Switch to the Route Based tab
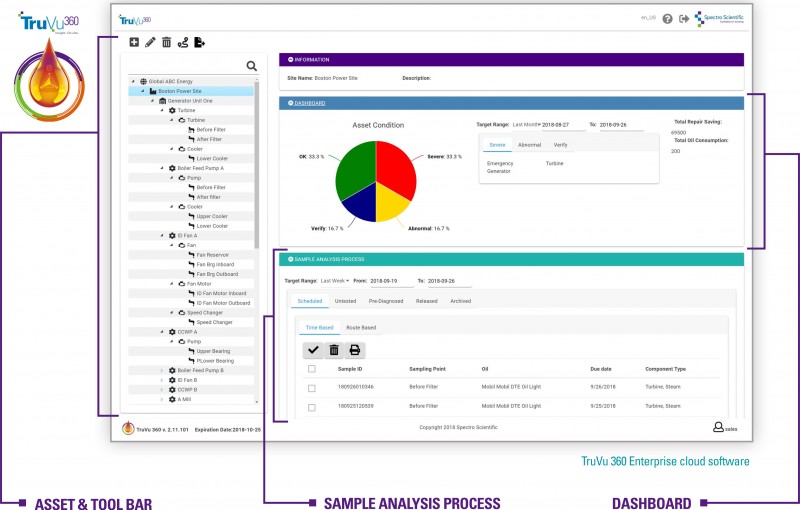Viewport: 800px width, 510px height. (x=361, y=327)
